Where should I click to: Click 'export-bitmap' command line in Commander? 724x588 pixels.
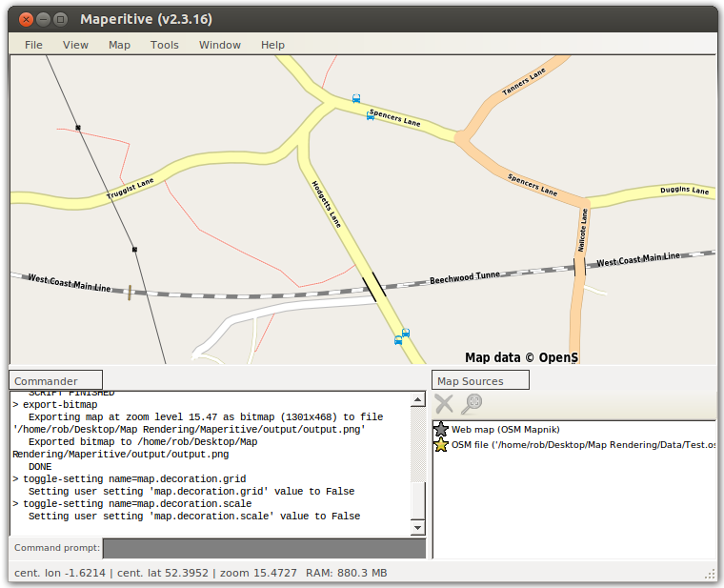click(60, 405)
